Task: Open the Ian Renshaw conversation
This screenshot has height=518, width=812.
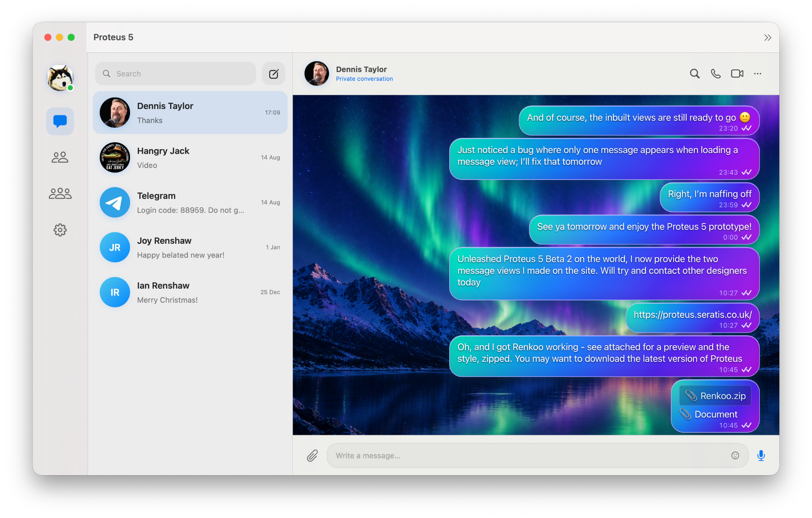Action: tap(190, 292)
